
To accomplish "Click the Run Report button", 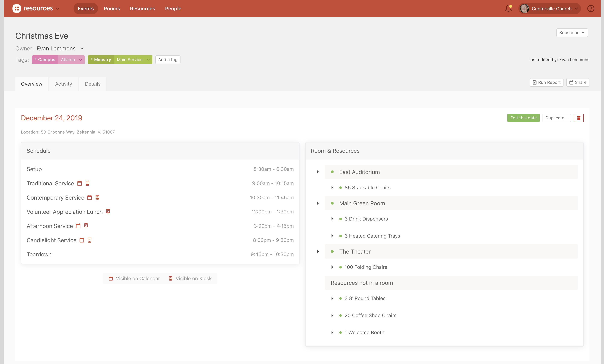I will (x=546, y=82).
